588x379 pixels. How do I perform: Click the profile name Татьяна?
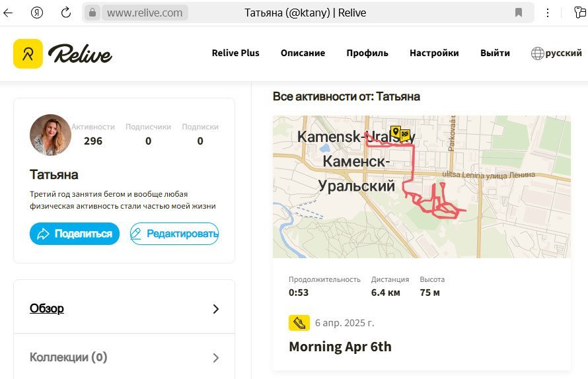[54, 174]
